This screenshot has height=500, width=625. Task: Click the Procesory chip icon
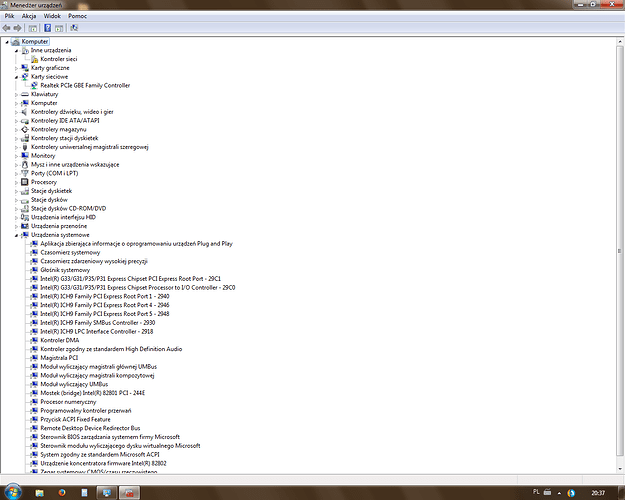pos(25,182)
